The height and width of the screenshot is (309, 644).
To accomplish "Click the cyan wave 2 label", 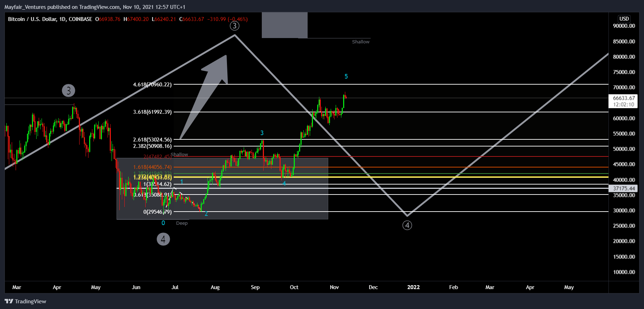I will (x=206, y=214).
